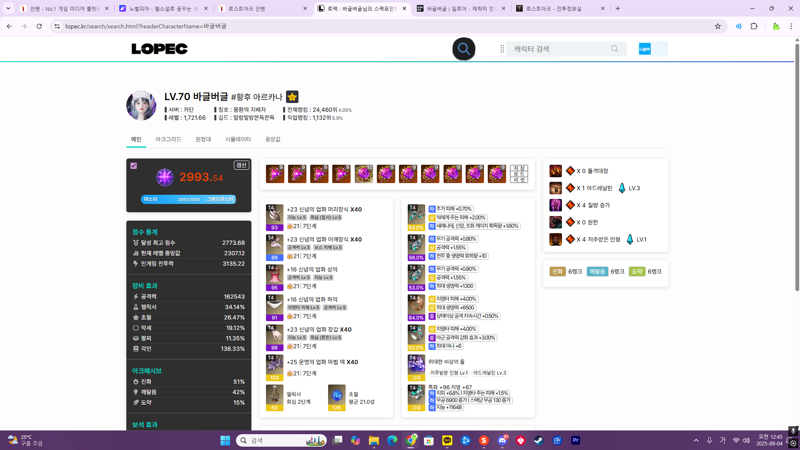
Task: Select the 메인 tab
Action: click(136, 139)
